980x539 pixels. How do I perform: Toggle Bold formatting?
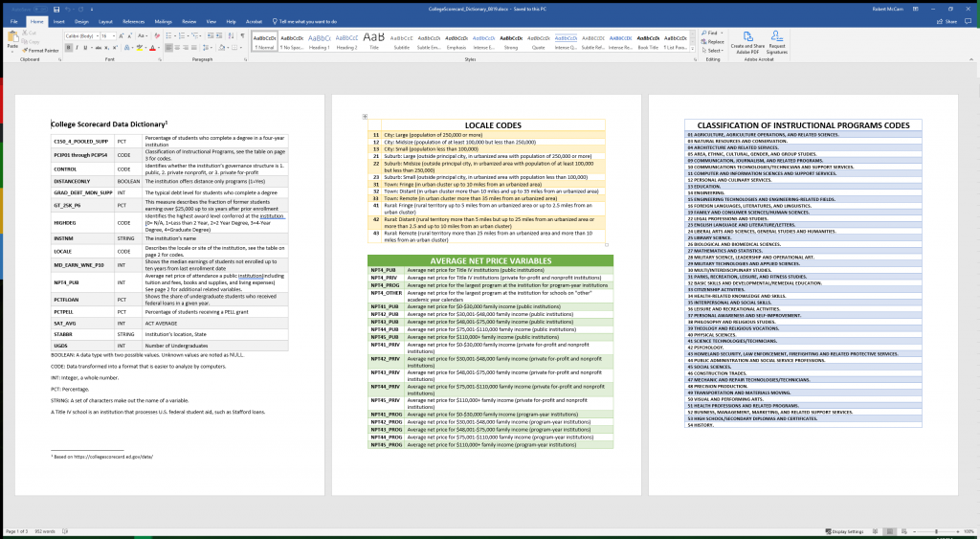coord(69,48)
